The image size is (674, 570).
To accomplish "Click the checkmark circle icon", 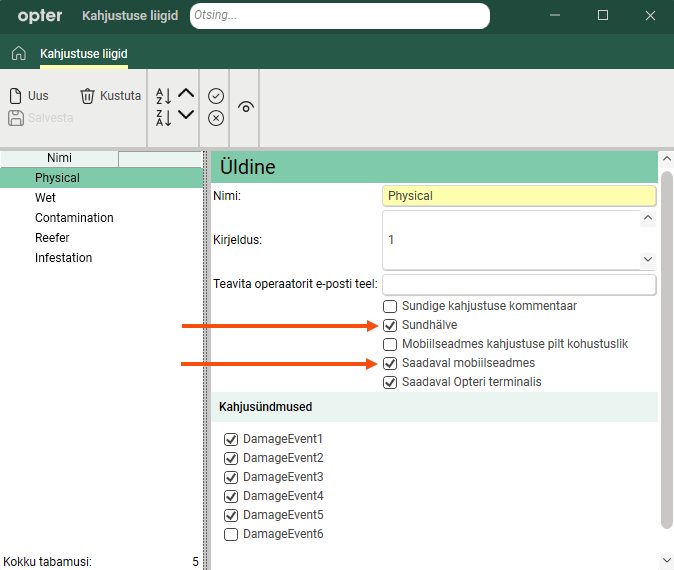I will click(216, 96).
